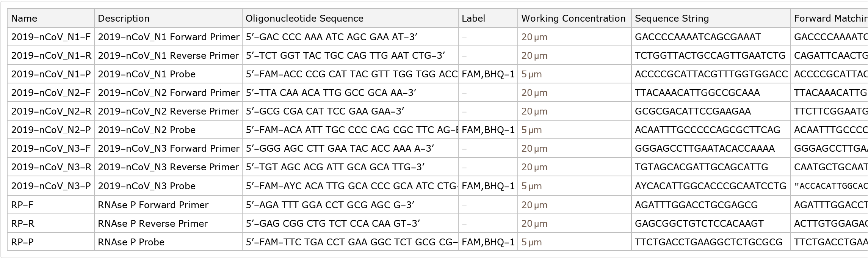Select the 2019-nCoV_N1-F name cell
This screenshot has width=868, height=270.
point(51,37)
